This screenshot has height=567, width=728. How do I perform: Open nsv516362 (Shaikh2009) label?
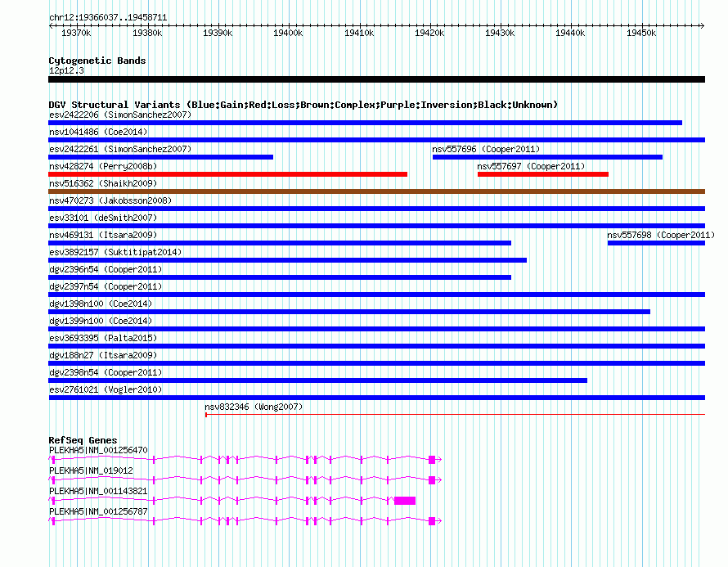103,183
